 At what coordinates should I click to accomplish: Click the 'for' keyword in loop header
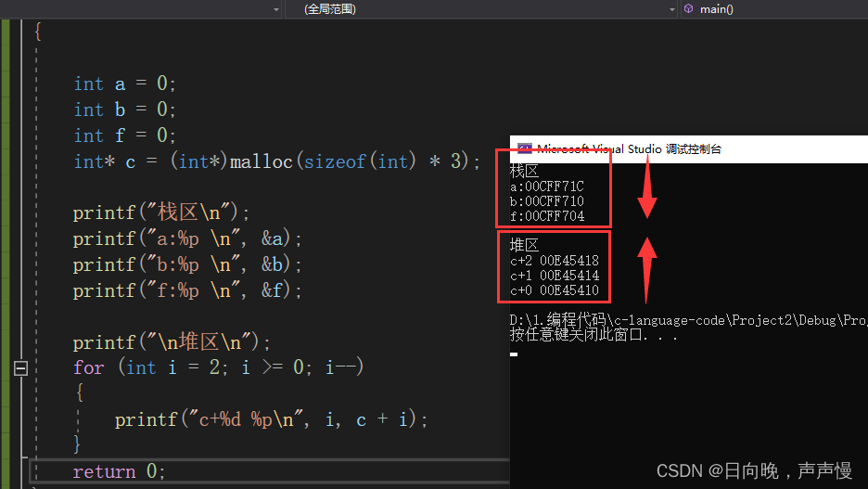pos(89,367)
